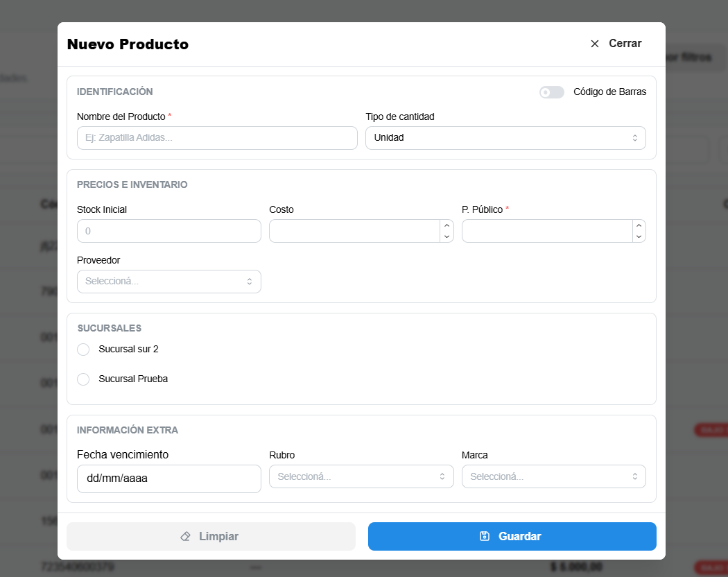Click the Fecha vencimiento date field
The height and width of the screenshot is (577, 728).
point(168,479)
